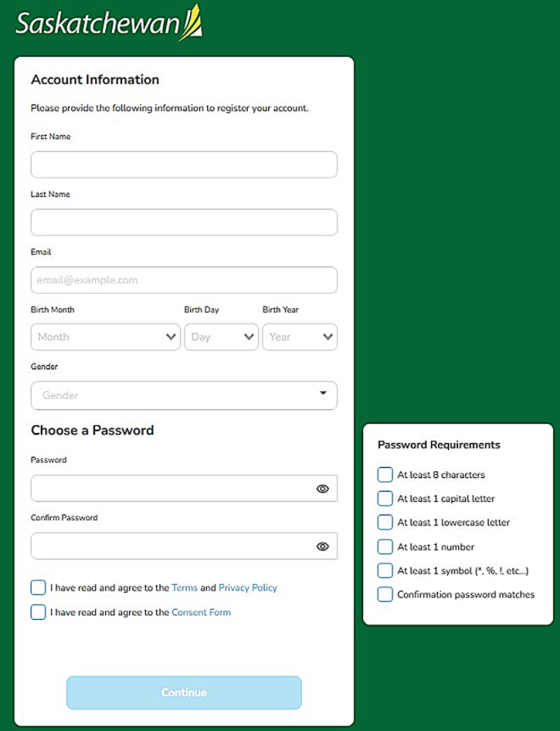
Task: Open the Consent Form link
Action: point(201,612)
